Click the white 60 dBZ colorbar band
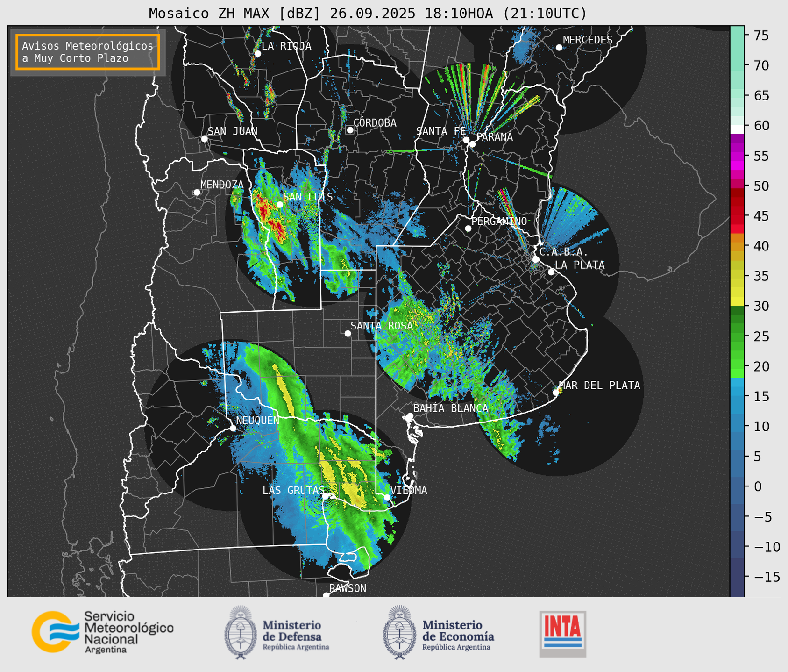Screen dimensions: 788x672 (737, 129)
